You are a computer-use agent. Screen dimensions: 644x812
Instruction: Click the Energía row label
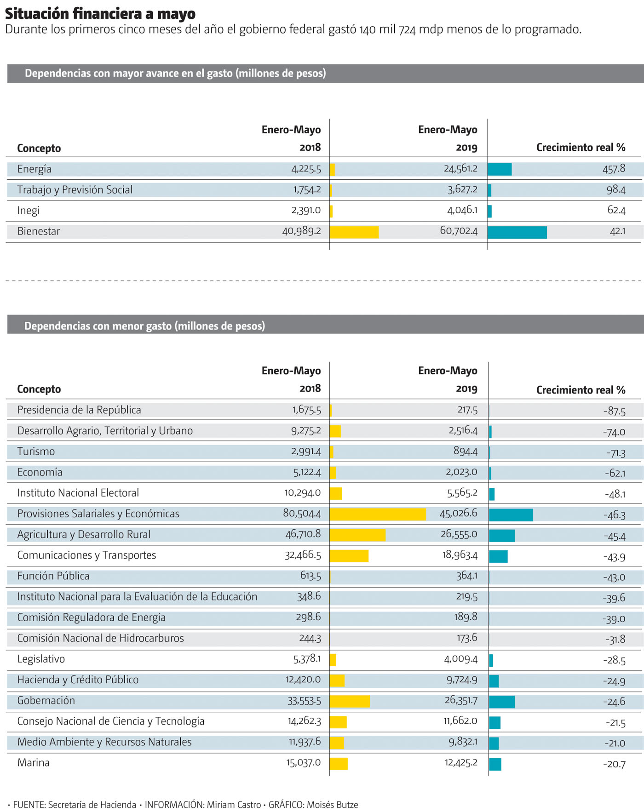click(x=34, y=169)
